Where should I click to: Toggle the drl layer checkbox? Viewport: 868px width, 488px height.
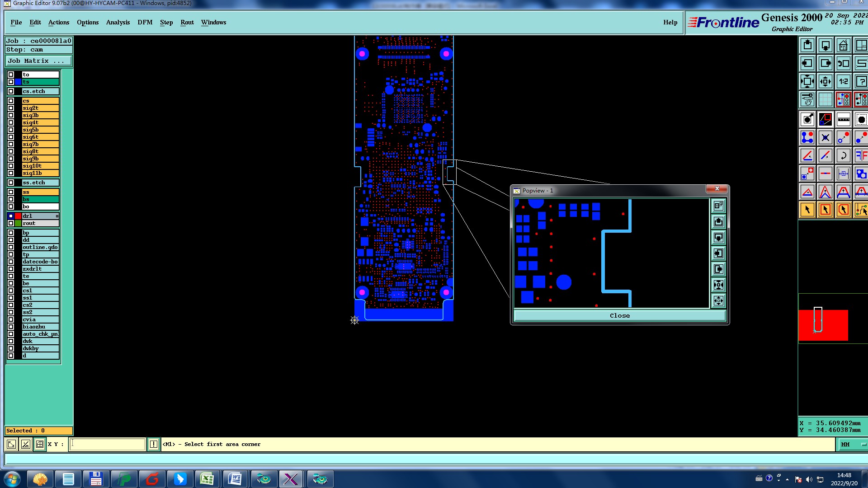point(11,216)
